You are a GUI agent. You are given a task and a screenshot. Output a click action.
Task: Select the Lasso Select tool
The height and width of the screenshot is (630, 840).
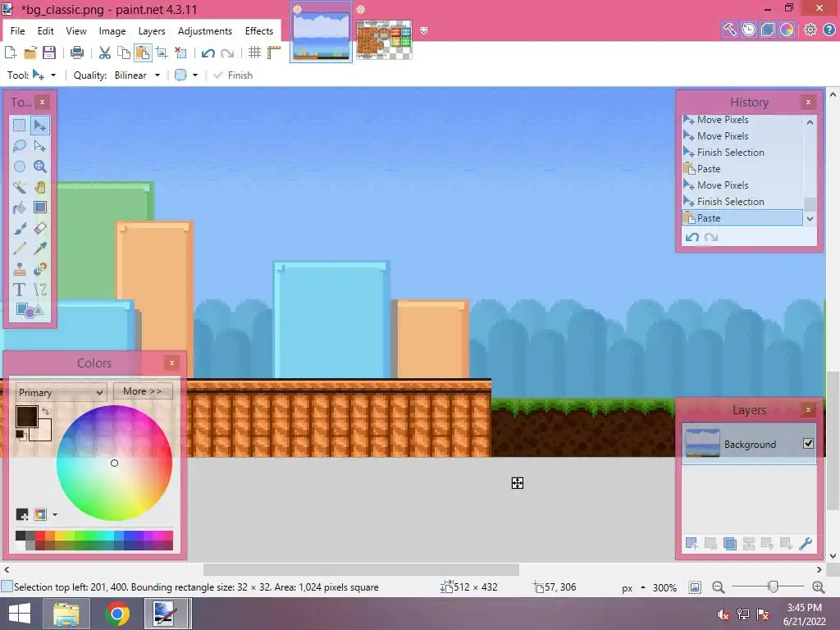(x=20, y=146)
